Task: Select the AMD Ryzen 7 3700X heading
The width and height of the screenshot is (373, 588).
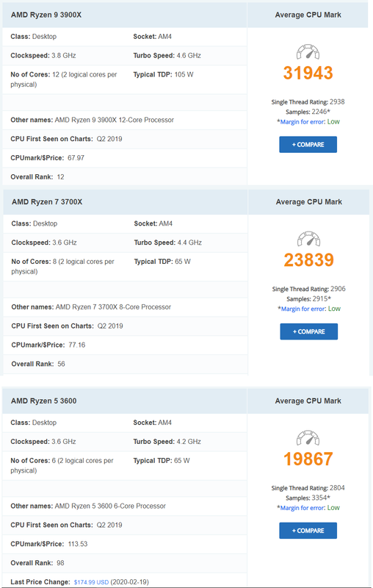Action: (x=47, y=201)
